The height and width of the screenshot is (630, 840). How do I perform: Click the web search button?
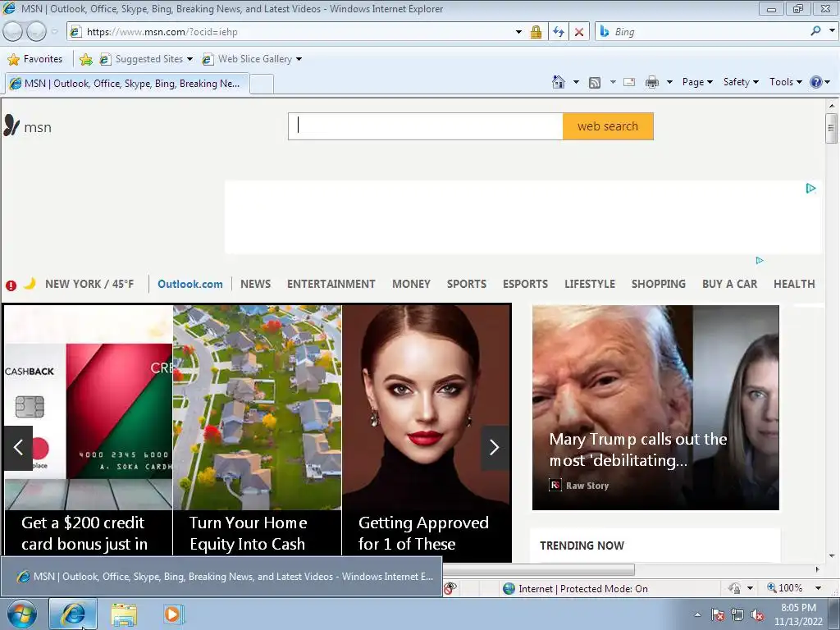[x=608, y=126]
